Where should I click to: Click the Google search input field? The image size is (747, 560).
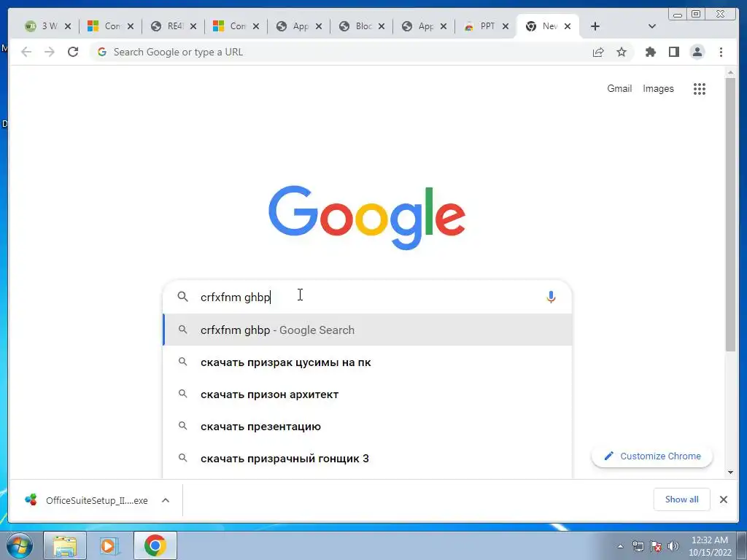point(367,297)
